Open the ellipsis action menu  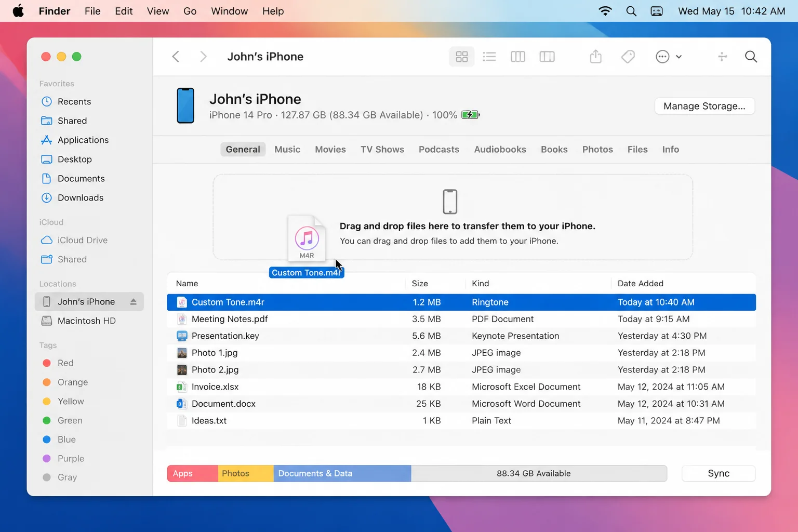coord(669,57)
